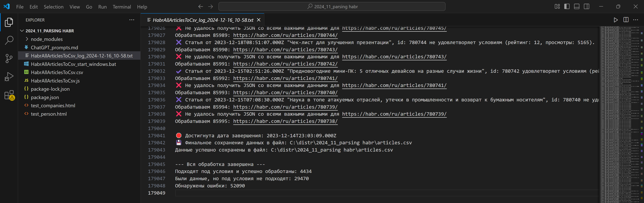Toggle the bottom panel visibility
Screen dimensions: 644x203
pyautogui.click(x=577, y=7)
